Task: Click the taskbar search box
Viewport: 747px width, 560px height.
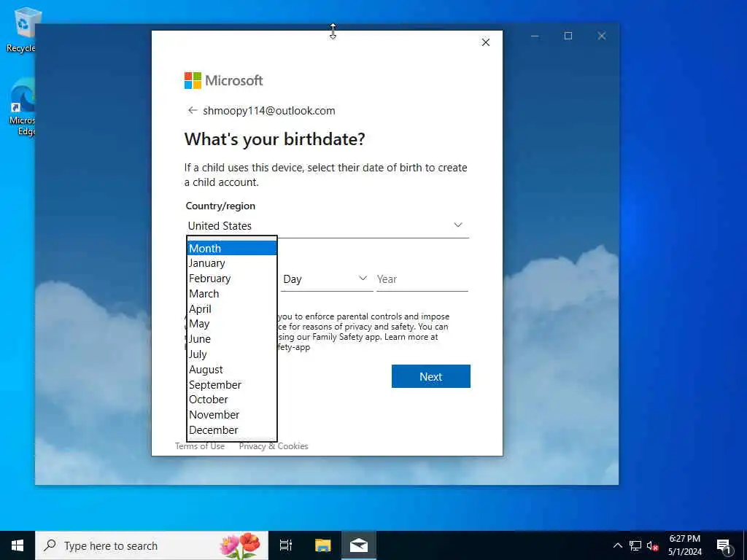Action: pyautogui.click(x=152, y=545)
